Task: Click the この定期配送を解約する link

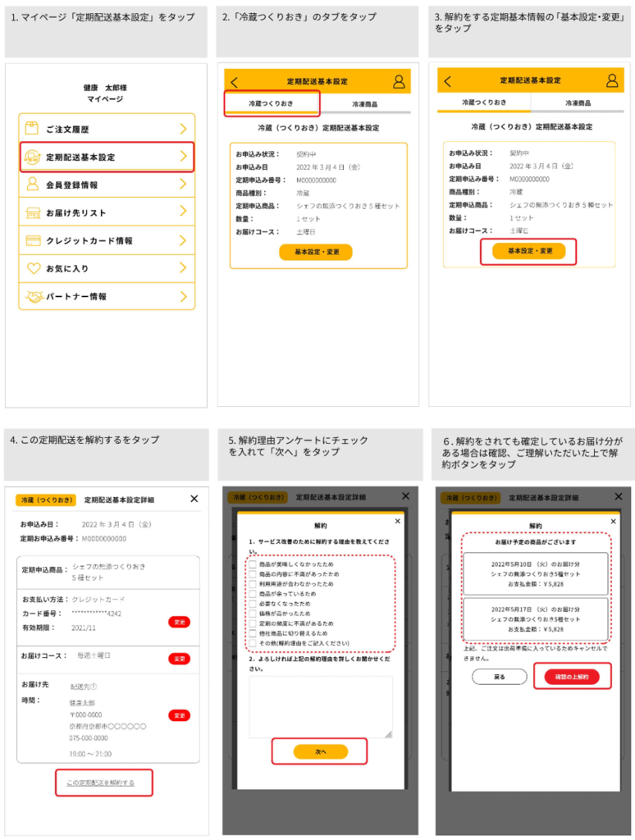Action: click(101, 783)
